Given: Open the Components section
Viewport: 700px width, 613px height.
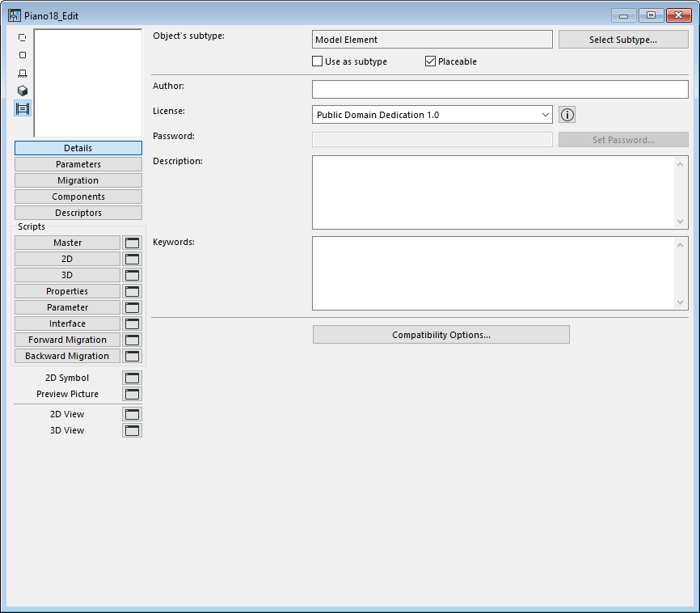Looking at the screenshot, I should point(78,197).
